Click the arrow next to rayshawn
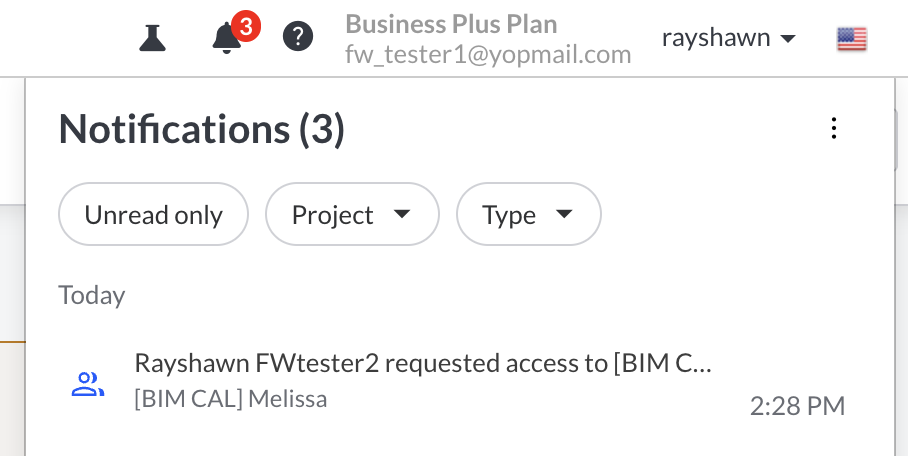Screen dimensions: 908x456 pos(788,39)
